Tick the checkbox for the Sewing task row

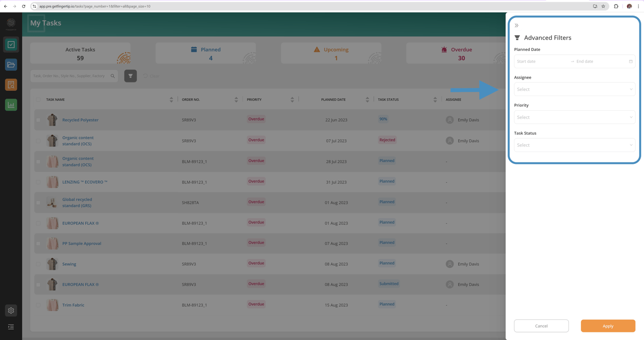(38, 264)
